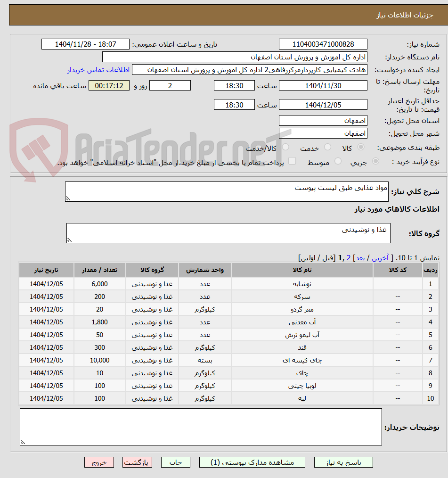Viewport: 448px width, 478px height.
Task: Click the resize handle of the description box
Action: click(x=68, y=199)
